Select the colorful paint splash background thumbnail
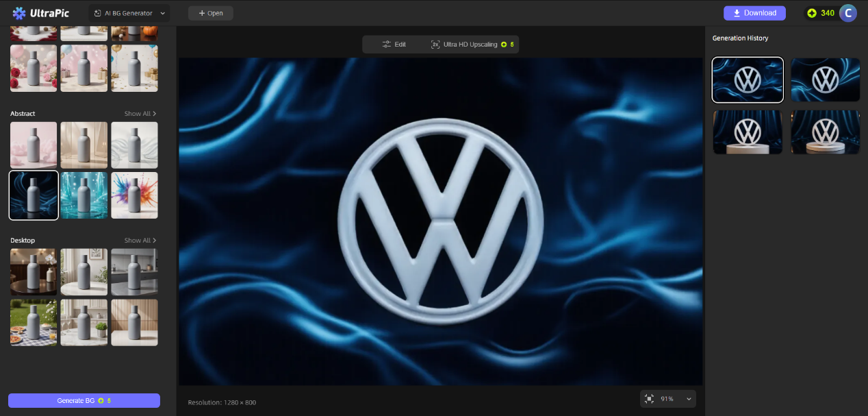The image size is (868, 416). click(x=134, y=195)
